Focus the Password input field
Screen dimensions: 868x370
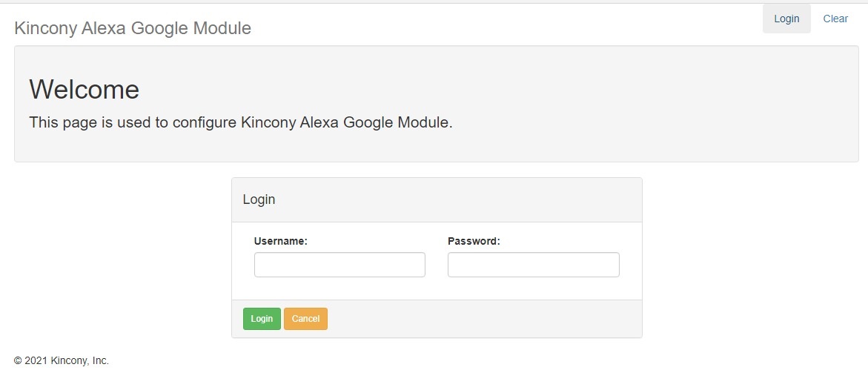click(533, 265)
